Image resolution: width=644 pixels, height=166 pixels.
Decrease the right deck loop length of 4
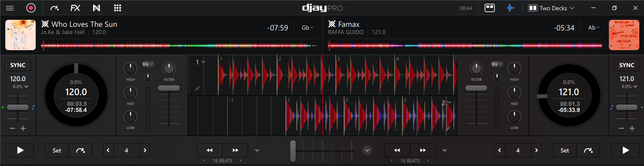500,150
